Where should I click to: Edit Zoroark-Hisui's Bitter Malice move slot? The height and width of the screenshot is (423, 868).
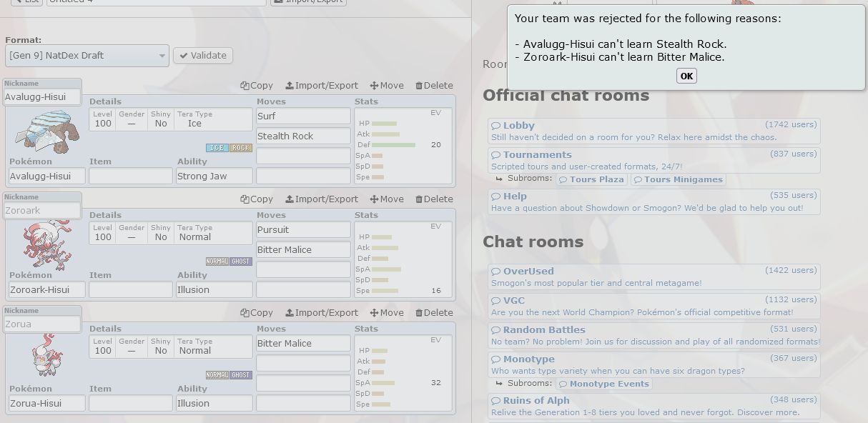tap(304, 249)
